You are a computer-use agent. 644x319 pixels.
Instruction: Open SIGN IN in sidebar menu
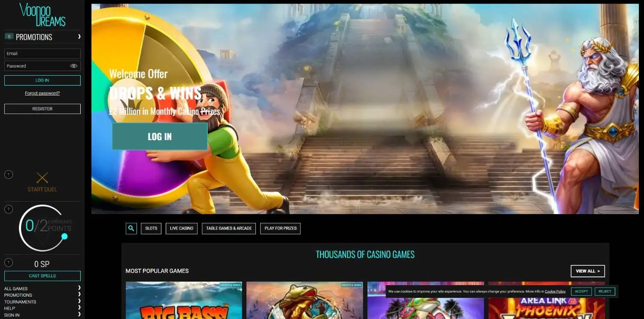click(x=12, y=315)
